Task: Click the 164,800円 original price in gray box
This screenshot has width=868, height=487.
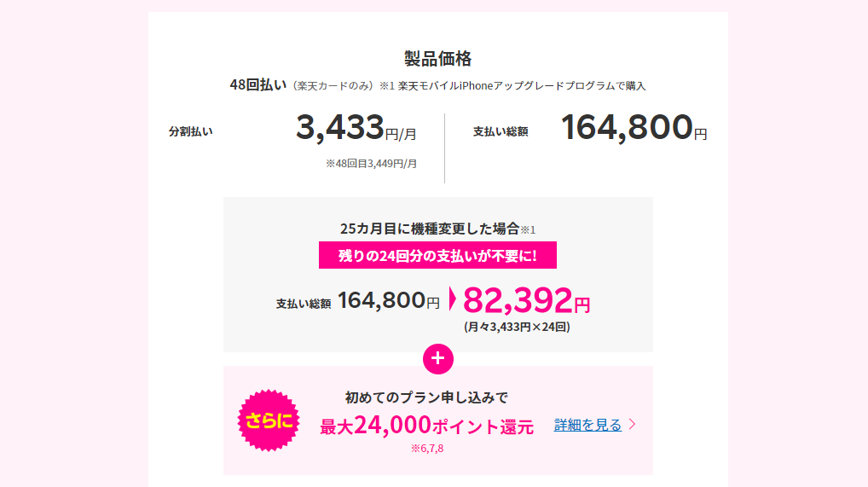Action: coord(389,301)
